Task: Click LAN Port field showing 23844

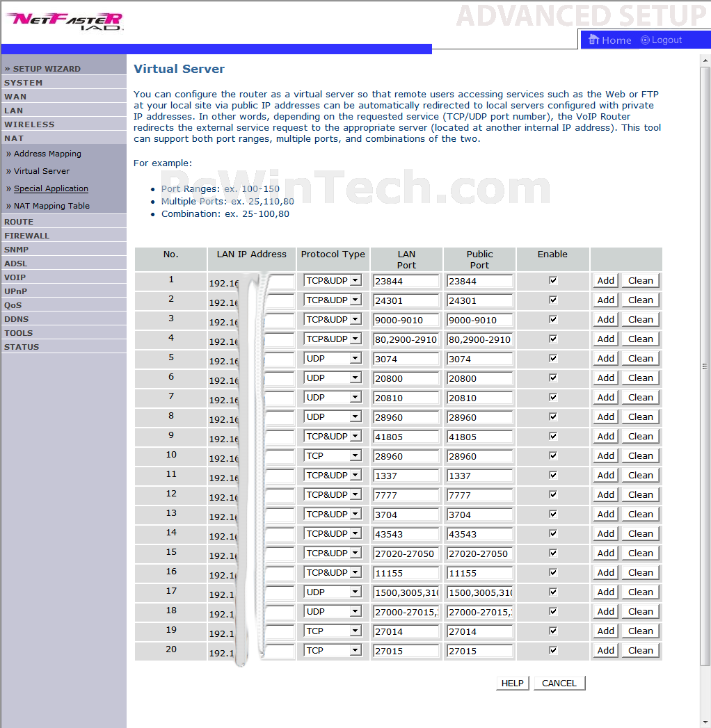Action: [x=406, y=281]
